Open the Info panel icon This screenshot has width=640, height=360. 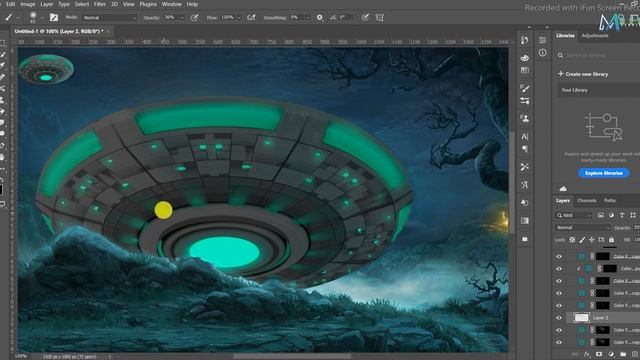point(542,53)
